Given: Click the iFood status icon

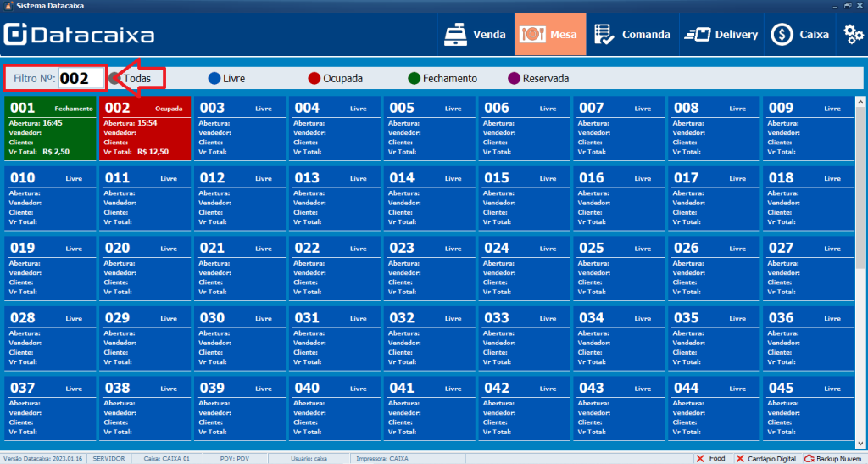Looking at the screenshot, I should click(700, 458).
